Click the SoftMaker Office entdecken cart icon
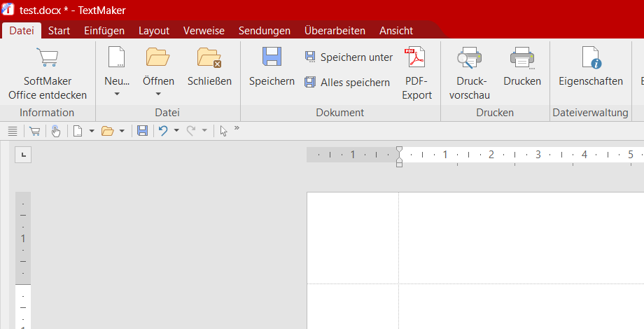This screenshot has height=329, width=644. [x=47, y=57]
